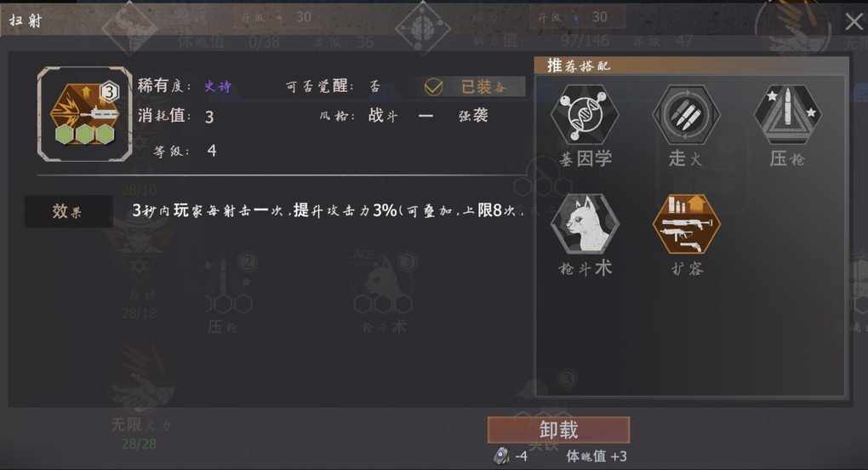This screenshot has height=470, width=868.
Task: Select the 枪斗术 cat skill icon
Action: [585, 224]
